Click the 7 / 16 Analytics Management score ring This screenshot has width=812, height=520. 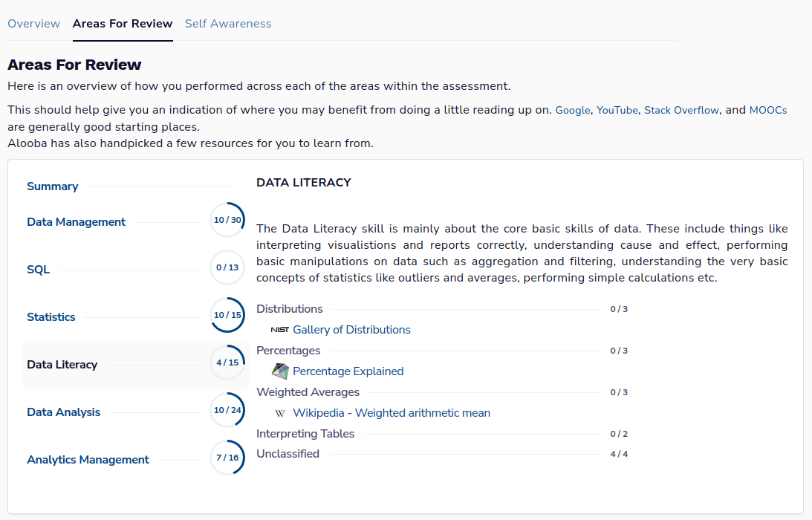click(x=227, y=458)
